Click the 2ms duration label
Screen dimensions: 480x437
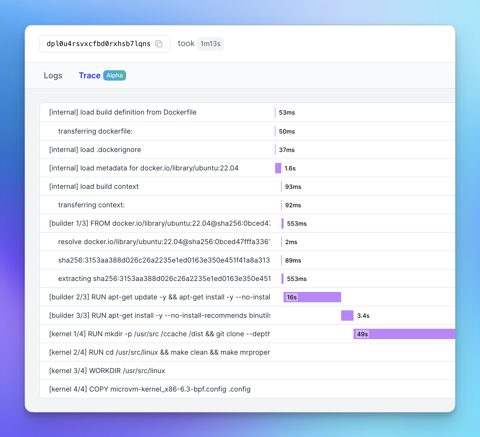[x=291, y=242]
